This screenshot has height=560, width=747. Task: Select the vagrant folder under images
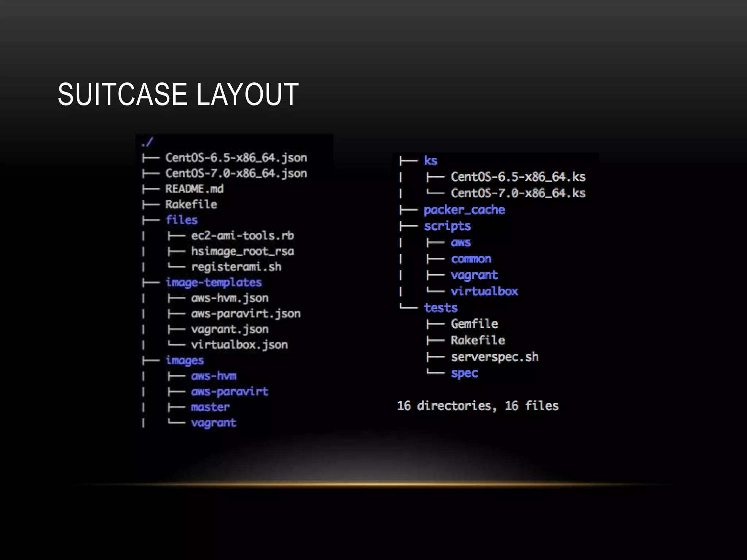214,423
